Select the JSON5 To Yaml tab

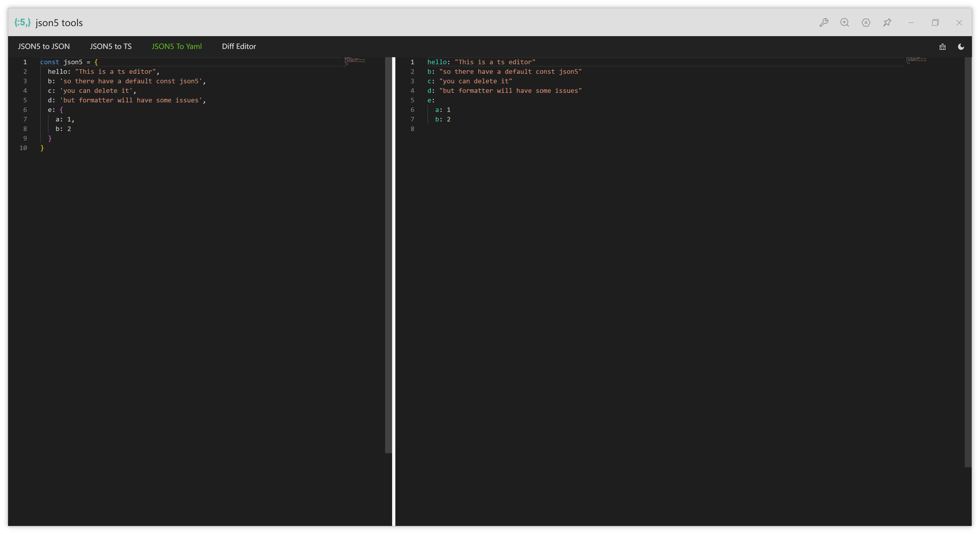177,46
